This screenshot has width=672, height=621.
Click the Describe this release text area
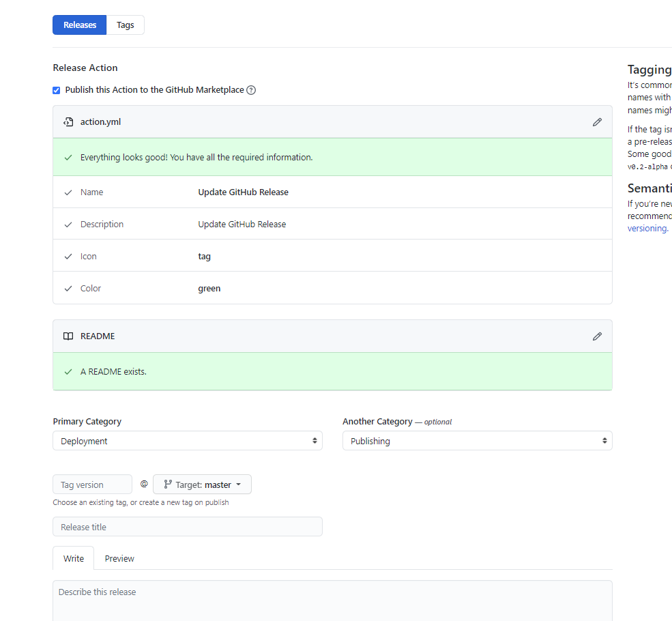[332, 597]
